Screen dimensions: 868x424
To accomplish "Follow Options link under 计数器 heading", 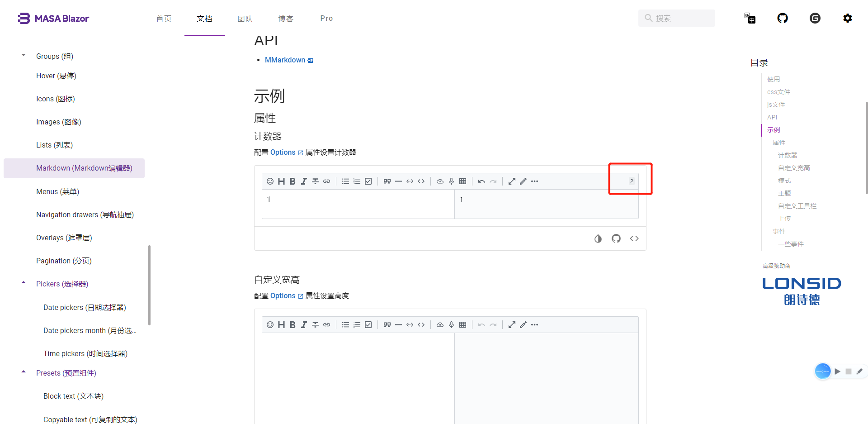I will pos(287,152).
